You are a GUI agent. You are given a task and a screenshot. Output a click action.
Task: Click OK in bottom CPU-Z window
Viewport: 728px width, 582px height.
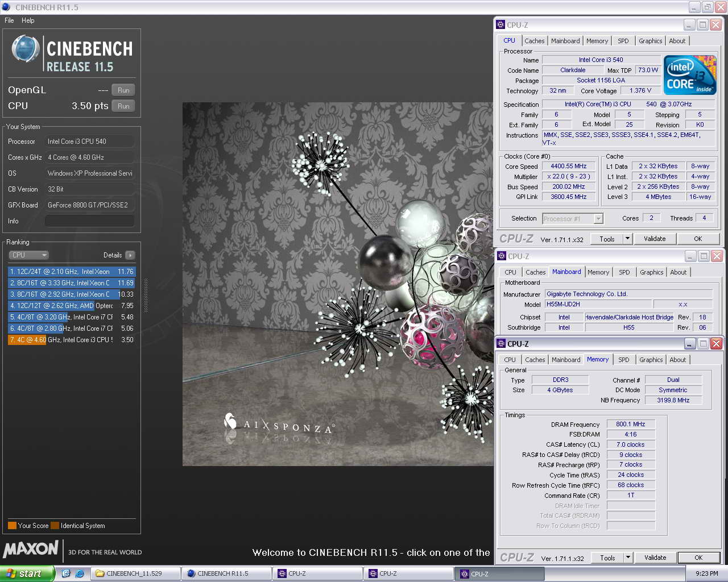pos(698,558)
